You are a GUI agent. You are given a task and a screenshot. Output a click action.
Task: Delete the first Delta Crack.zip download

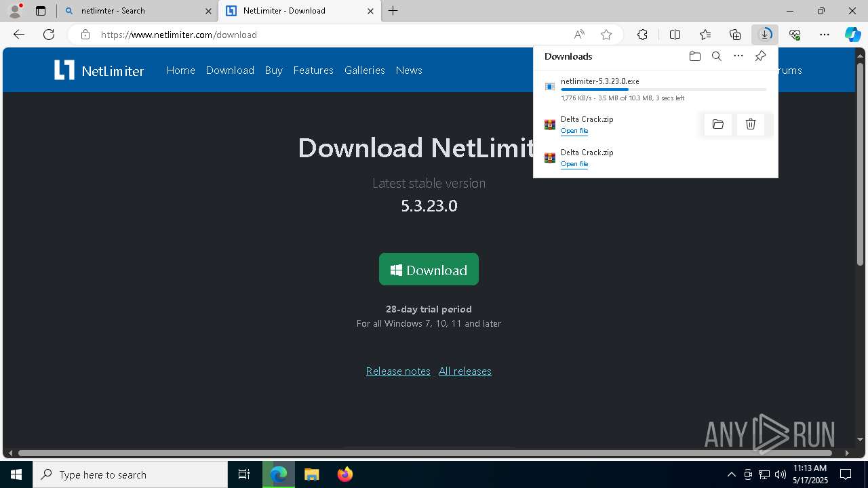click(751, 124)
